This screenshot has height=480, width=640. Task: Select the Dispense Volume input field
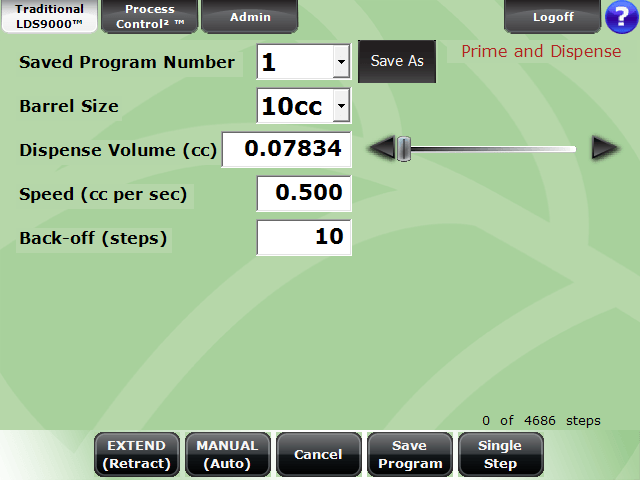pos(286,149)
